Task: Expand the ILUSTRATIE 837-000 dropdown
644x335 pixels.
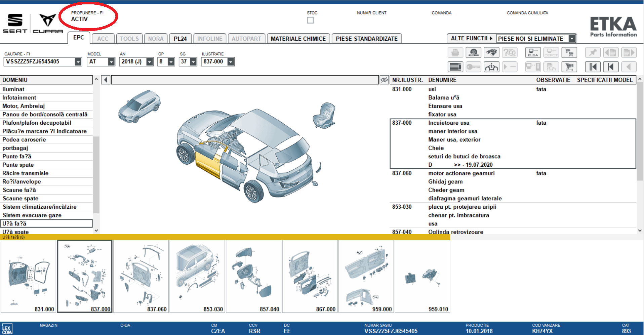Action: pos(231,62)
